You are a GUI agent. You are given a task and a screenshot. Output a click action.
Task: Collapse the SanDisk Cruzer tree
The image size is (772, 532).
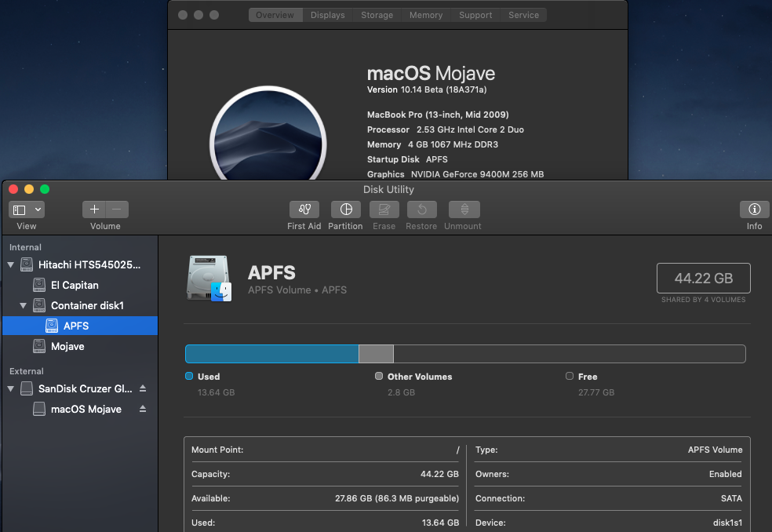click(11, 388)
